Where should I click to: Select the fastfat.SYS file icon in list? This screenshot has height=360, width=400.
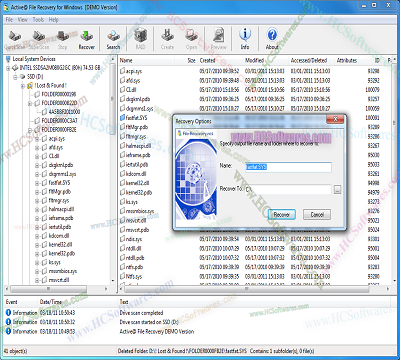[122, 118]
